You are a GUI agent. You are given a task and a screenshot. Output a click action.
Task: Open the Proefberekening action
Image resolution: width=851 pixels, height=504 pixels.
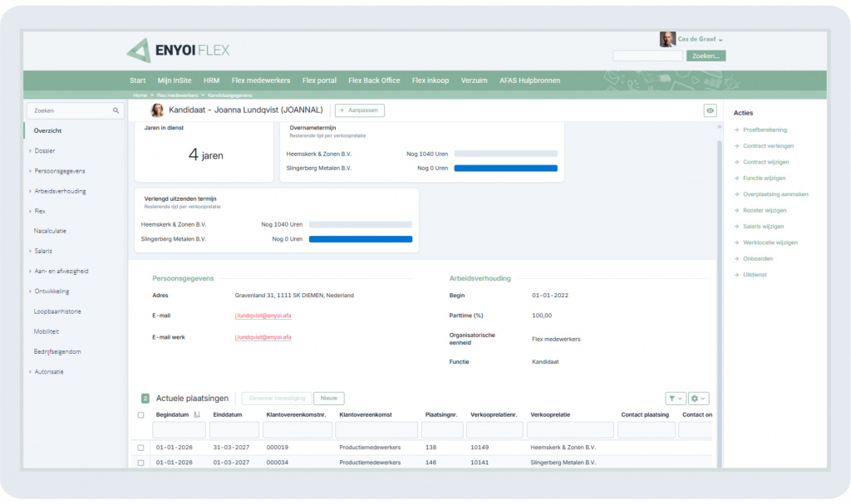point(765,130)
